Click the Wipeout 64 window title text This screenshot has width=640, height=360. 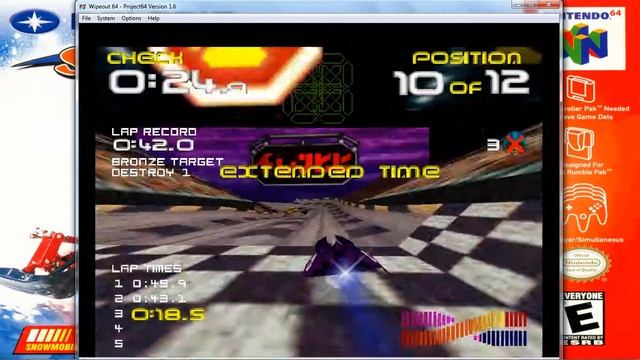(x=133, y=7)
